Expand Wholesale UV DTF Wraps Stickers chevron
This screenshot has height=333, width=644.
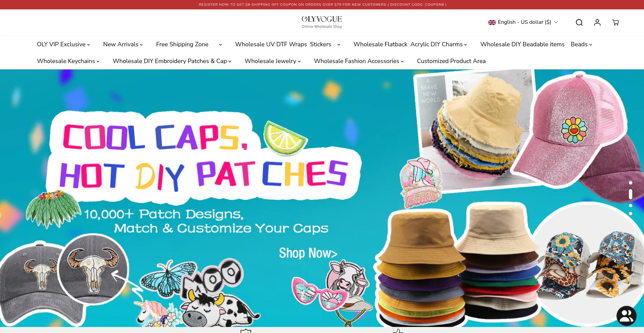(x=339, y=45)
